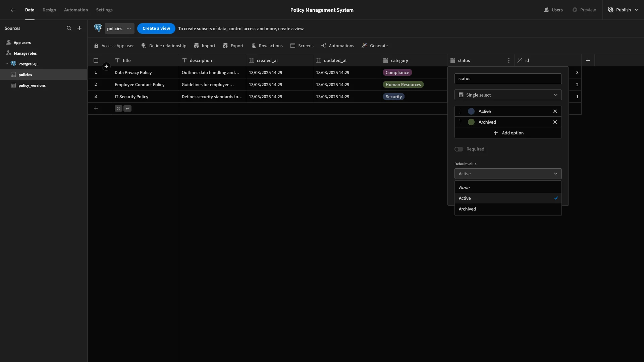This screenshot has width=644, height=362.
Task: Search sources with magnifier icon
Action: (x=69, y=28)
